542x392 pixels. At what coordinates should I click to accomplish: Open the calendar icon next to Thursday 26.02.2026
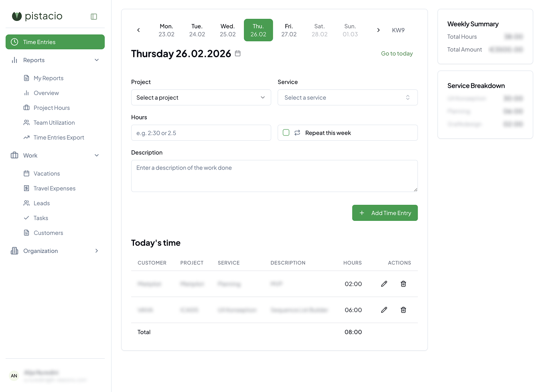point(238,53)
